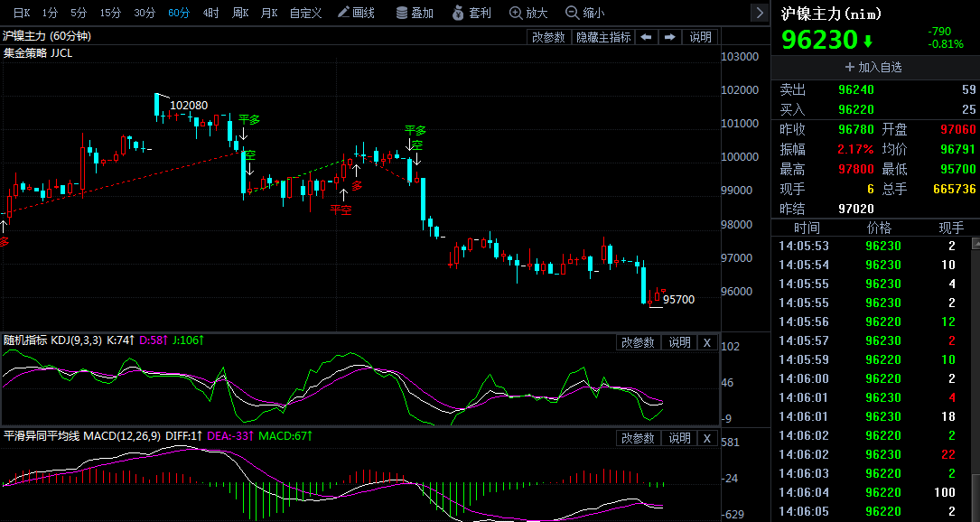Open the 叠加 overlay tool

(x=415, y=13)
